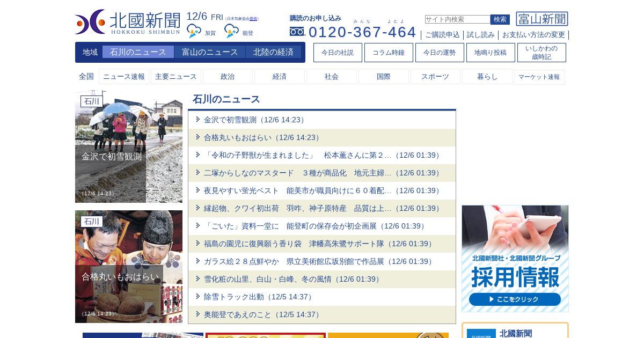Open ご購読申込 link
The height and width of the screenshot is (338, 644).
[443, 35]
